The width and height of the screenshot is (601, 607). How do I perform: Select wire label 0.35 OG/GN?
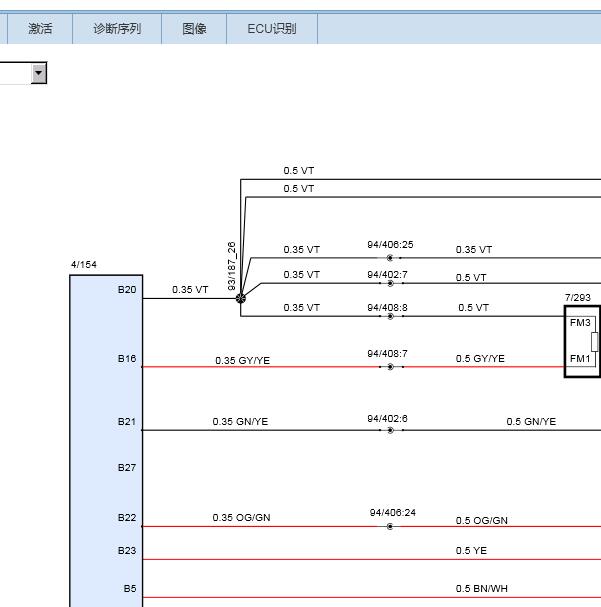241,518
